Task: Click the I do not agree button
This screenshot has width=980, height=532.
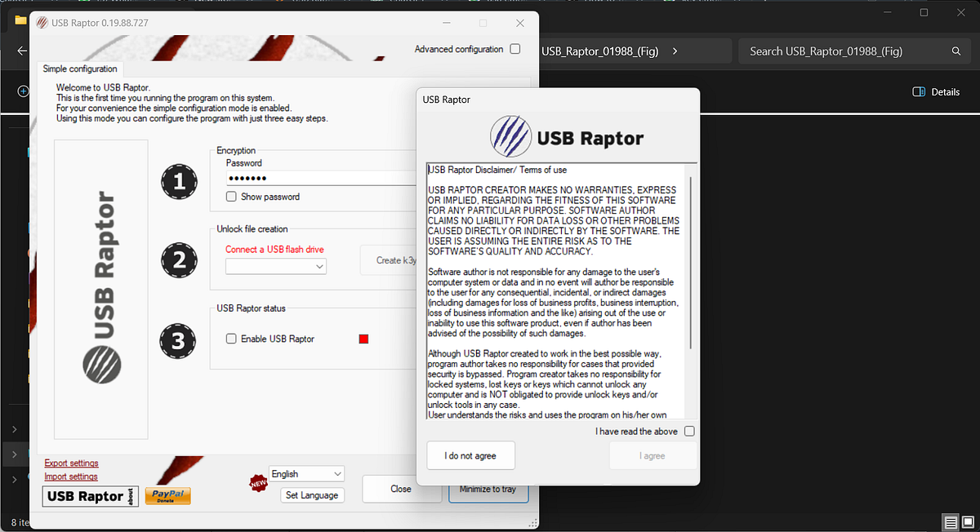Action: [x=470, y=455]
